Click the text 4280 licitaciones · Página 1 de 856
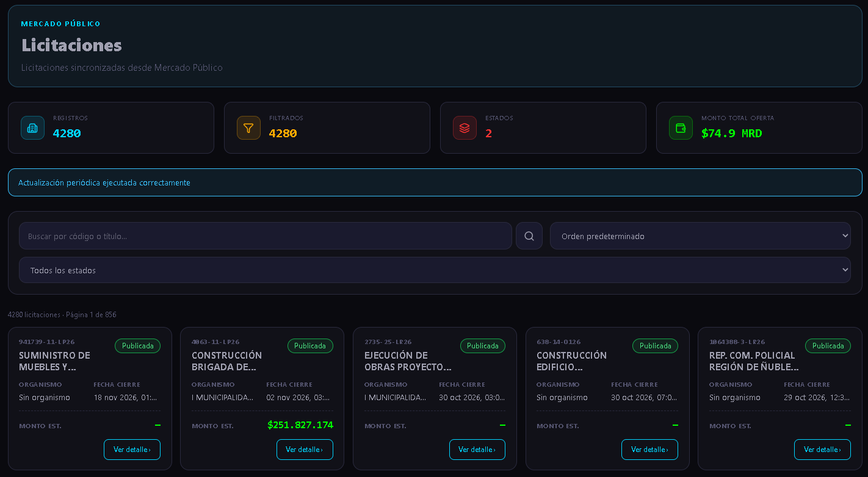Image resolution: width=868 pixels, height=477 pixels. (62, 315)
